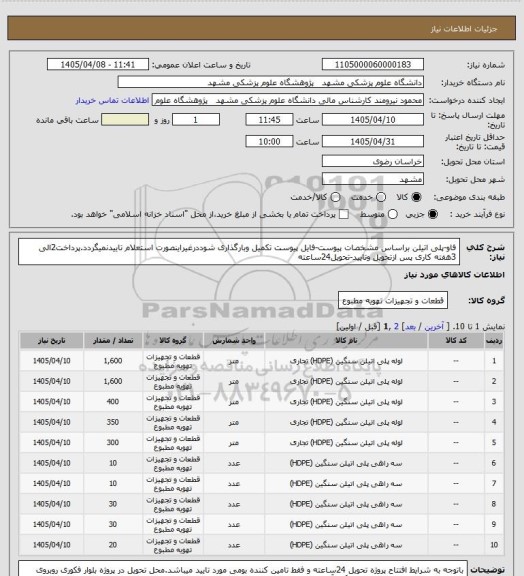Click the need date in row 2

pyautogui.click(x=51, y=381)
